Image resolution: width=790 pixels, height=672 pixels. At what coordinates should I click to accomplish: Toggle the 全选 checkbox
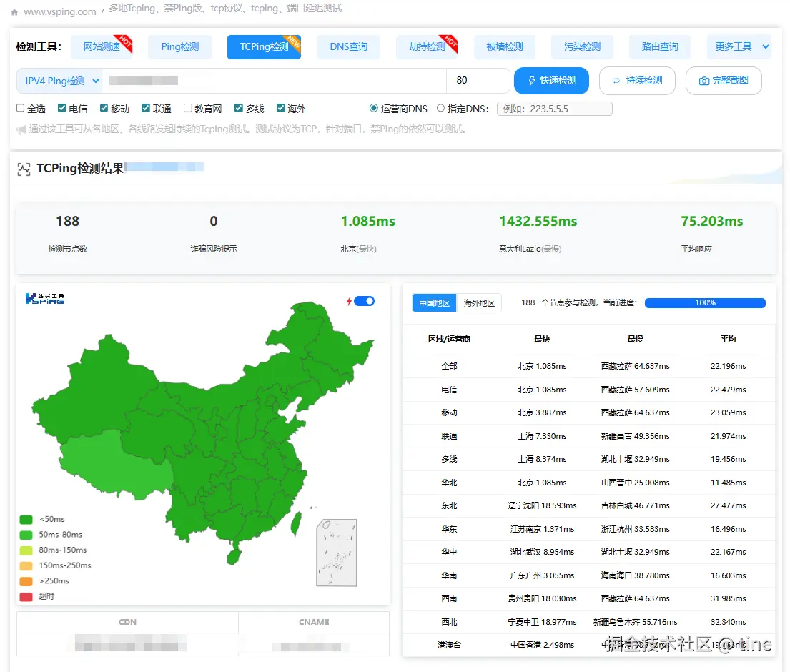coord(21,108)
